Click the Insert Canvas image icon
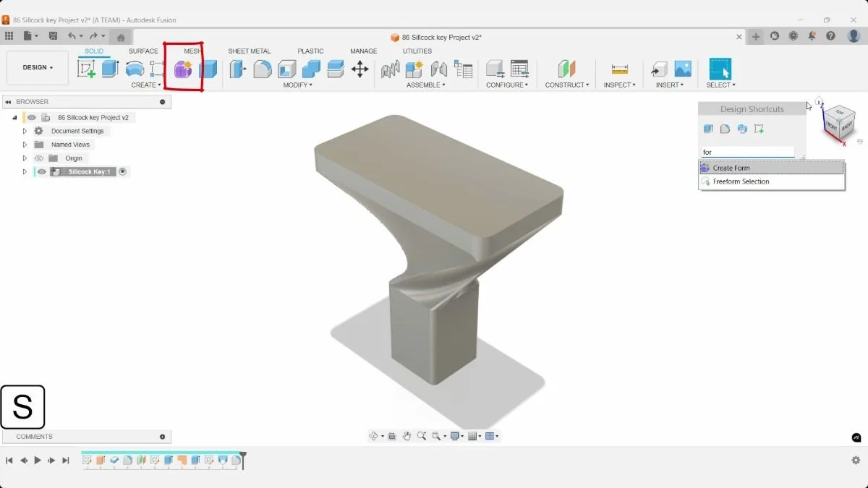Viewport: 868px width, 488px height. coord(683,69)
